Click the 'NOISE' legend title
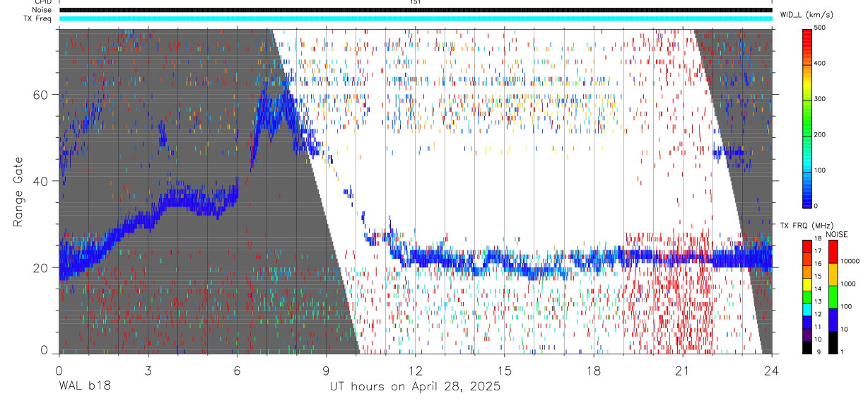Screen dimensions: 868x401 point(838,234)
